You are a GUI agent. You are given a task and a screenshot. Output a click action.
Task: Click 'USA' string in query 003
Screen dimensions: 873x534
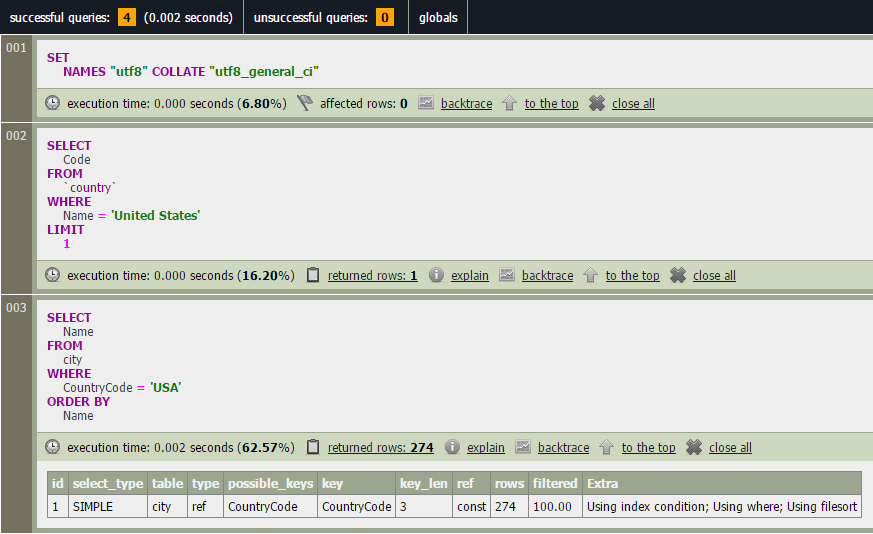tap(165, 388)
